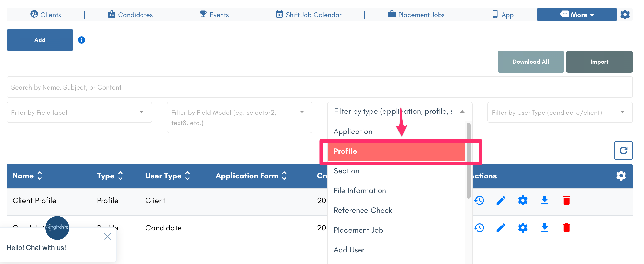Click the Download All button
The height and width of the screenshot is (264, 644).
[x=530, y=62]
